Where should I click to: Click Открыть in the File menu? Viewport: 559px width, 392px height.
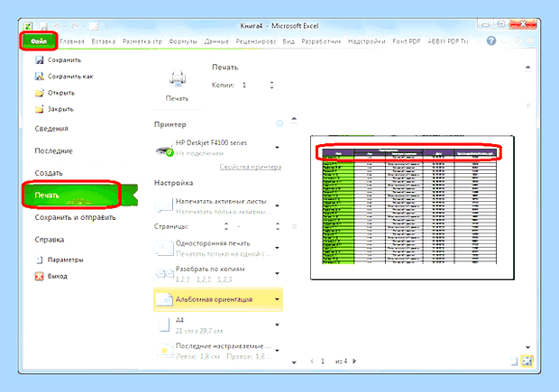(x=61, y=93)
